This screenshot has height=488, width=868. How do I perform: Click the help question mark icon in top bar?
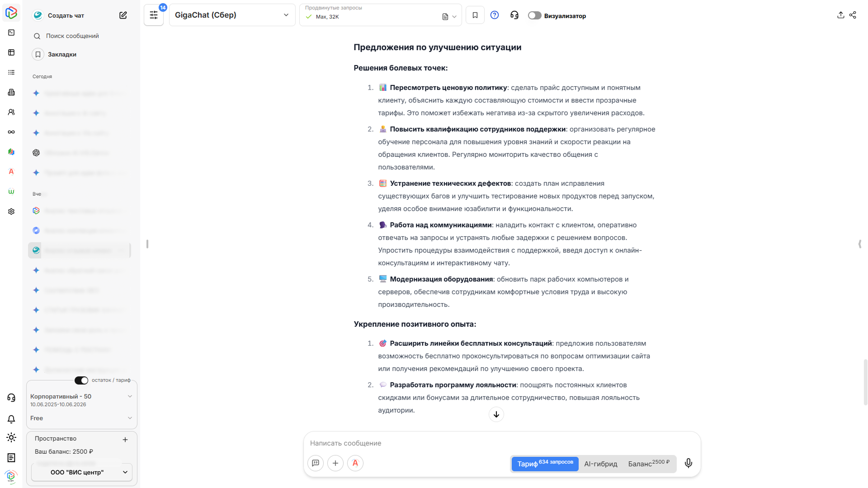494,15
